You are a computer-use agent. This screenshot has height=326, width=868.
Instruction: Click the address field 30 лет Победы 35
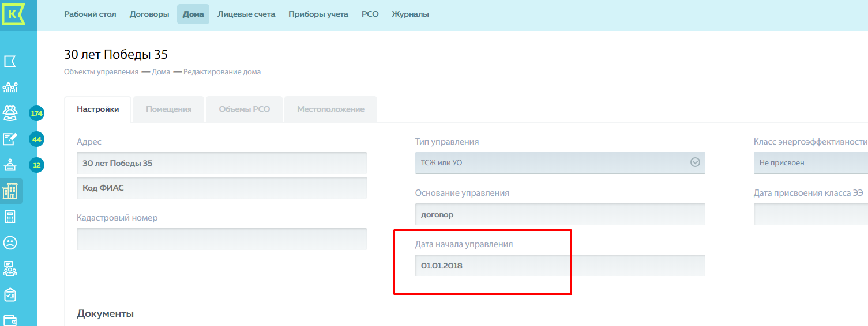(x=222, y=163)
